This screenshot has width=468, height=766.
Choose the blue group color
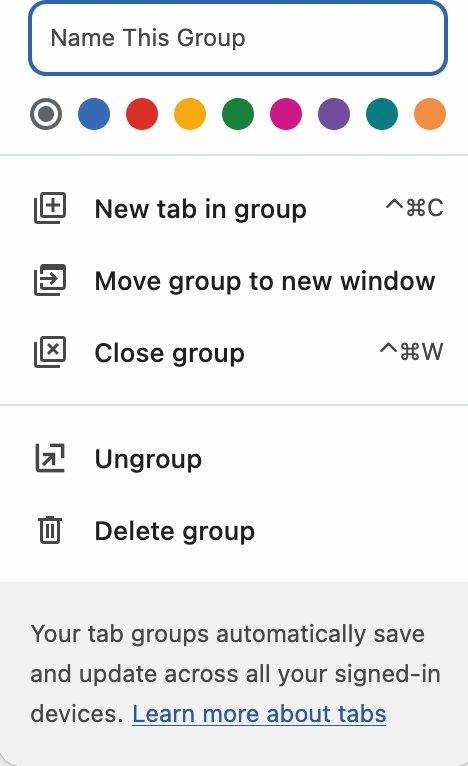point(94,114)
